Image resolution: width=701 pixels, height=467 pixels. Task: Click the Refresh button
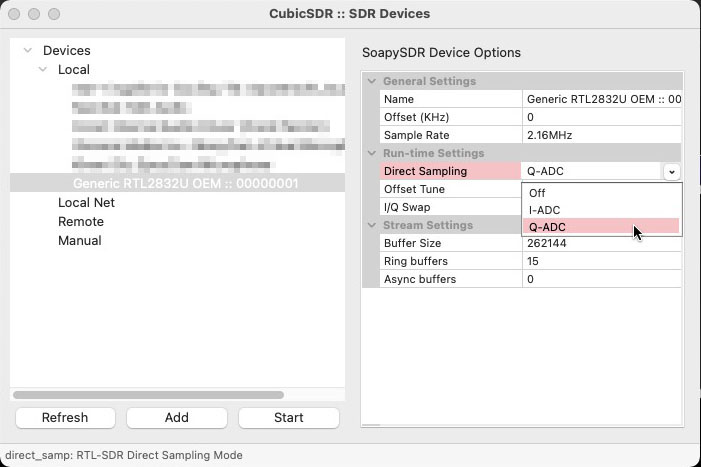tap(65, 417)
